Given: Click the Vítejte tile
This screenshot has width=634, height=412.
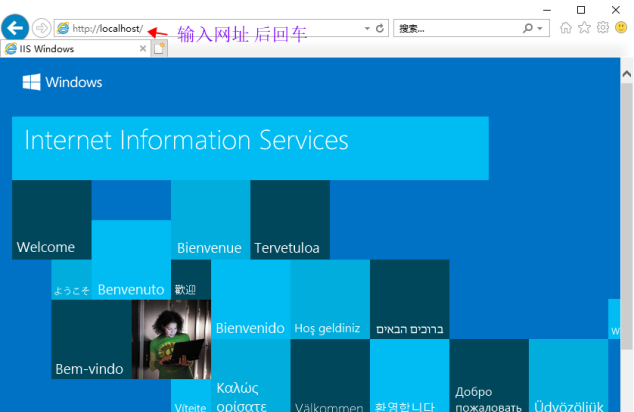Looking at the screenshot, I should pos(191,396).
